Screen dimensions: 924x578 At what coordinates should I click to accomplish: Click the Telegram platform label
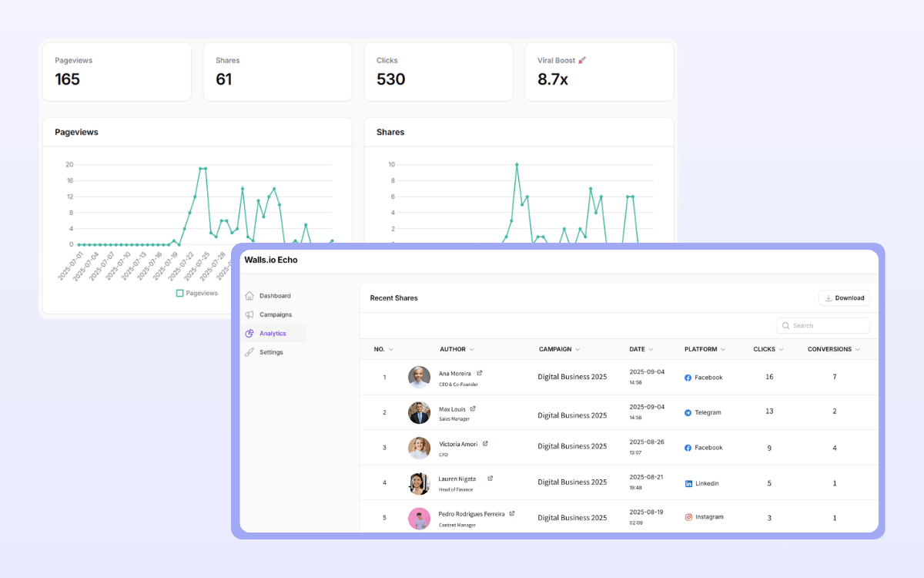point(708,412)
